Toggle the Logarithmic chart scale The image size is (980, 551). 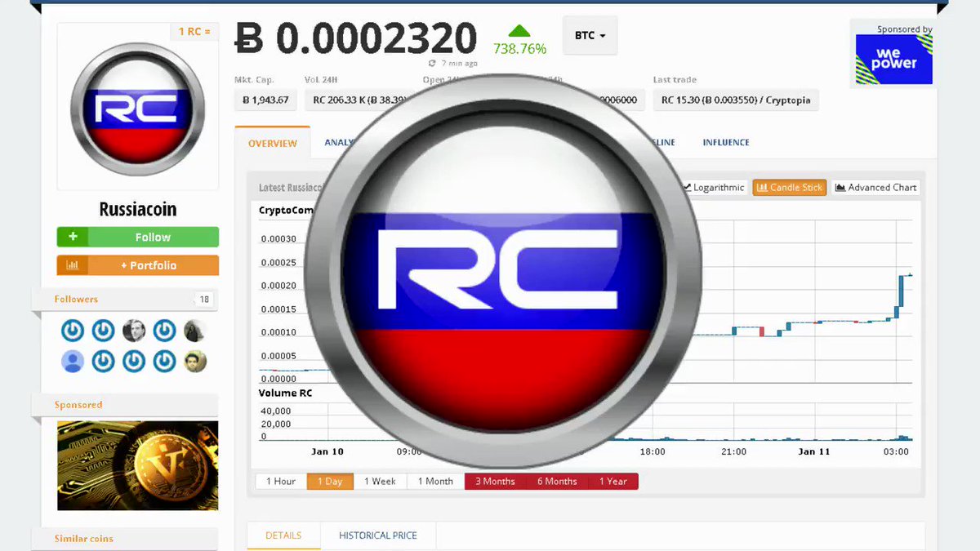[714, 187]
